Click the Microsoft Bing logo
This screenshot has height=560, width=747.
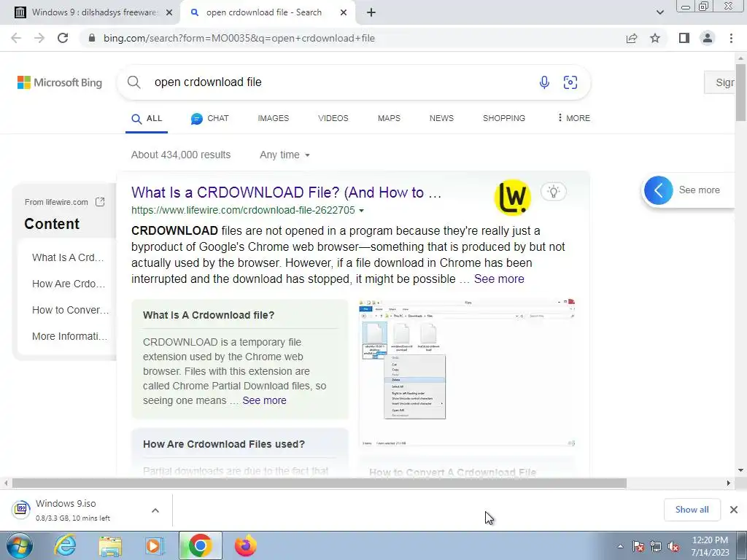60,82
